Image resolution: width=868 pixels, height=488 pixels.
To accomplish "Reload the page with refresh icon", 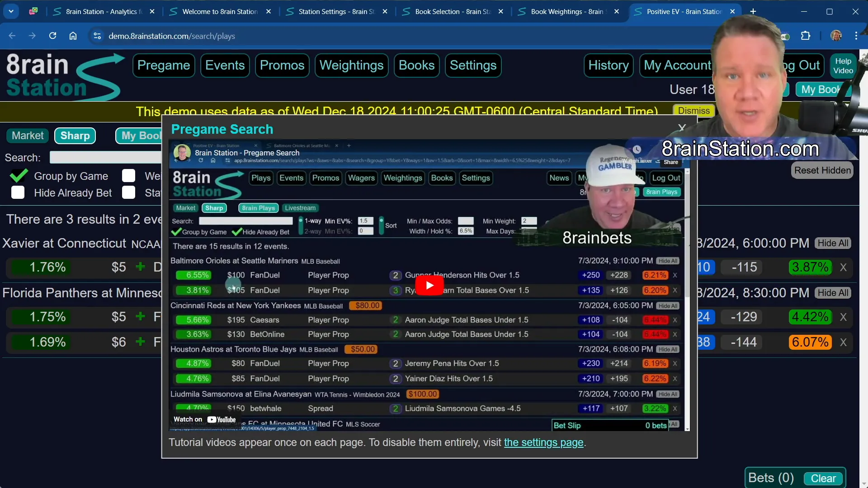I will coord(52,36).
